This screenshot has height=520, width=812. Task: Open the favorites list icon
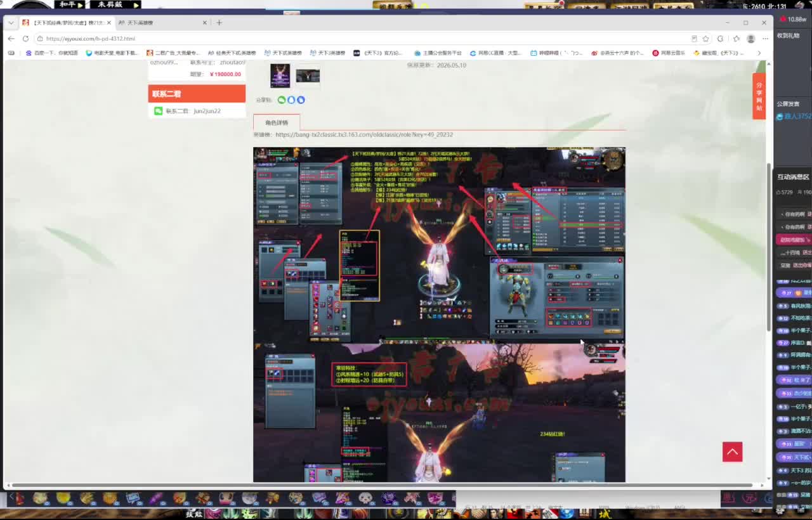(x=737, y=39)
